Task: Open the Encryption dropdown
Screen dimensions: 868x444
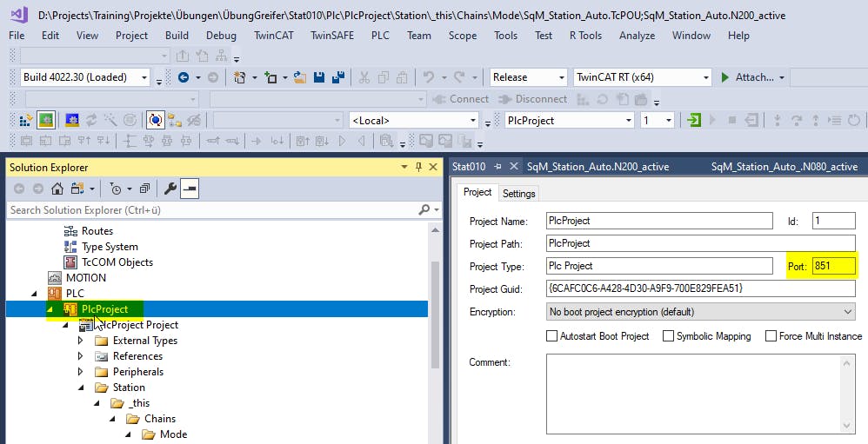Action: coord(700,311)
